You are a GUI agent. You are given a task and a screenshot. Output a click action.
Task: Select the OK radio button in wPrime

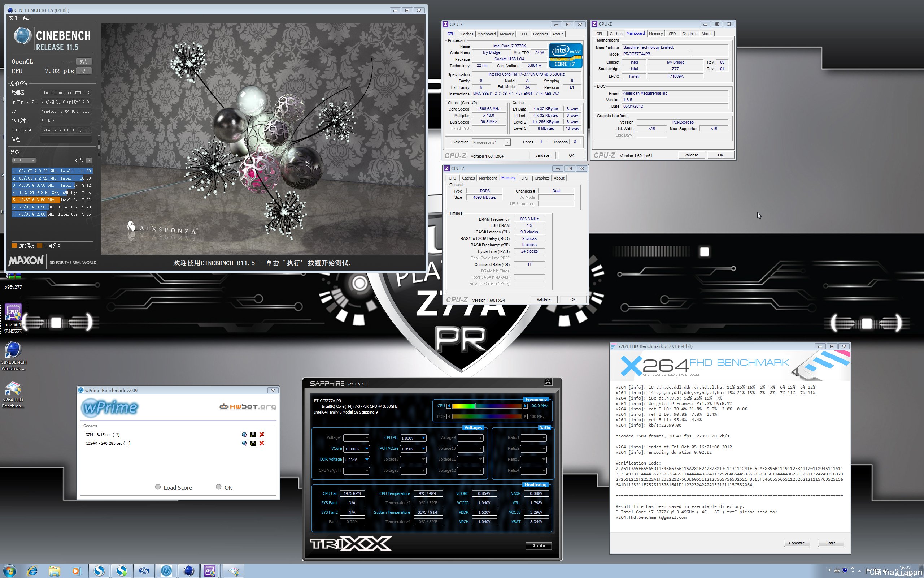pyautogui.click(x=218, y=487)
